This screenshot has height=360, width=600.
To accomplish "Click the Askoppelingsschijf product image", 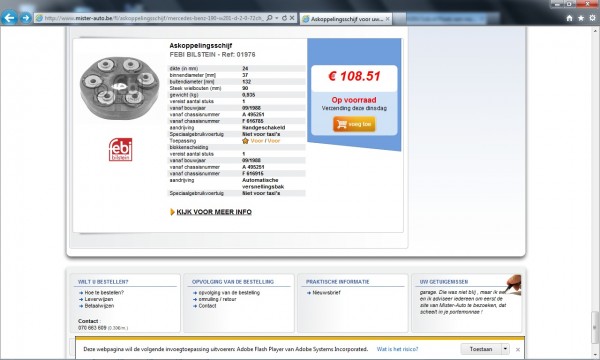I will 119,88.
